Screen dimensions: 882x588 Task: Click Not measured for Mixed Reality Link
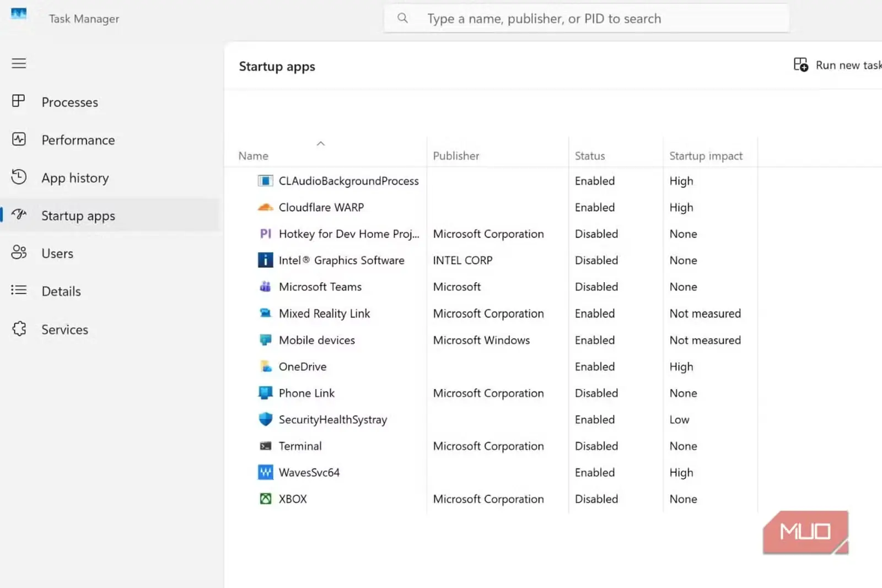click(x=705, y=313)
